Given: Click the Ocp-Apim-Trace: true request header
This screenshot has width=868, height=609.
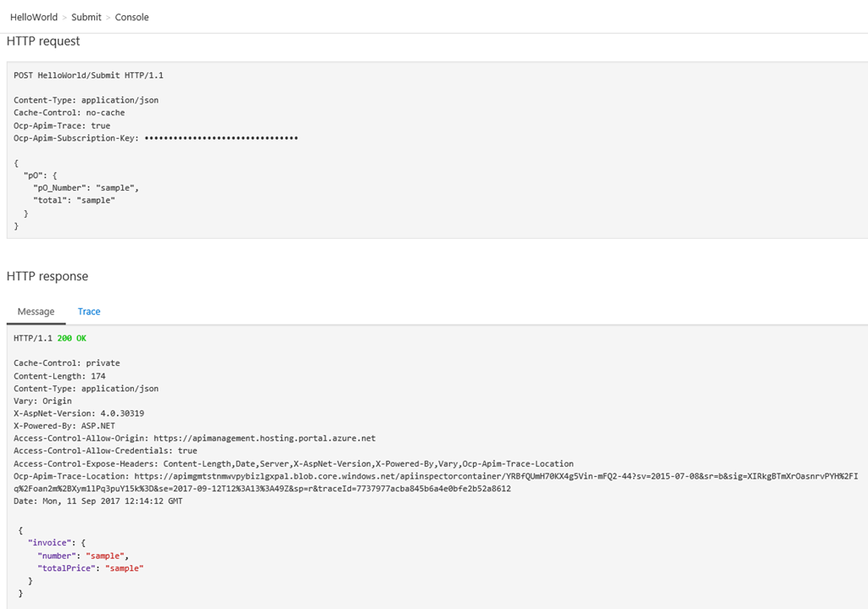Looking at the screenshot, I should (62, 125).
